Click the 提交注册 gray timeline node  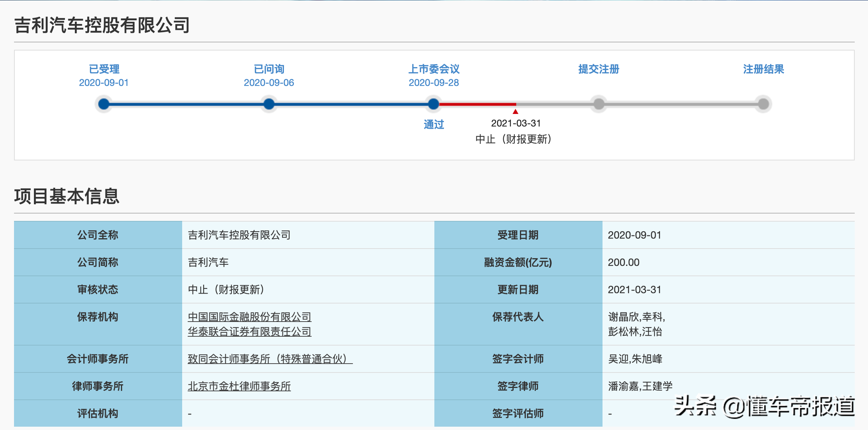[x=599, y=104]
